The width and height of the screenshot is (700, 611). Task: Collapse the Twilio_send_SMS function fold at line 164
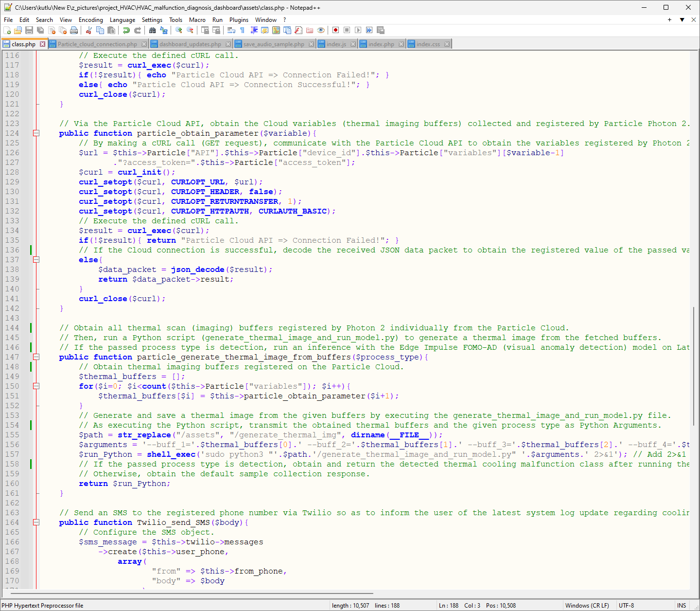[36, 522]
